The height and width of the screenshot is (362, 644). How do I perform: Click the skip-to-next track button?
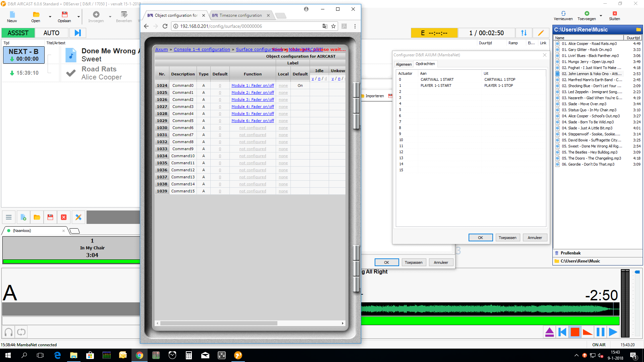coord(78,33)
